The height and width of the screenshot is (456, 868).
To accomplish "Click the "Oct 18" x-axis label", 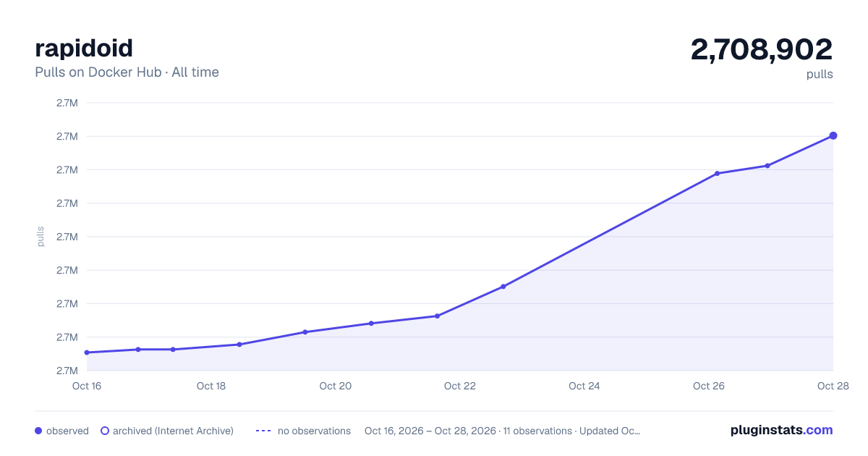I will point(211,386).
